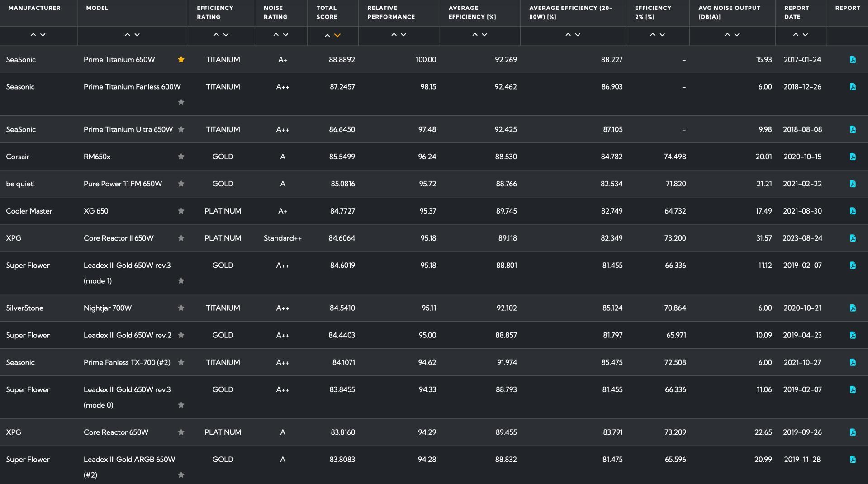Star the XPG Core Reactor 650W row
The image size is (868, 484).
tap(181, 432)
